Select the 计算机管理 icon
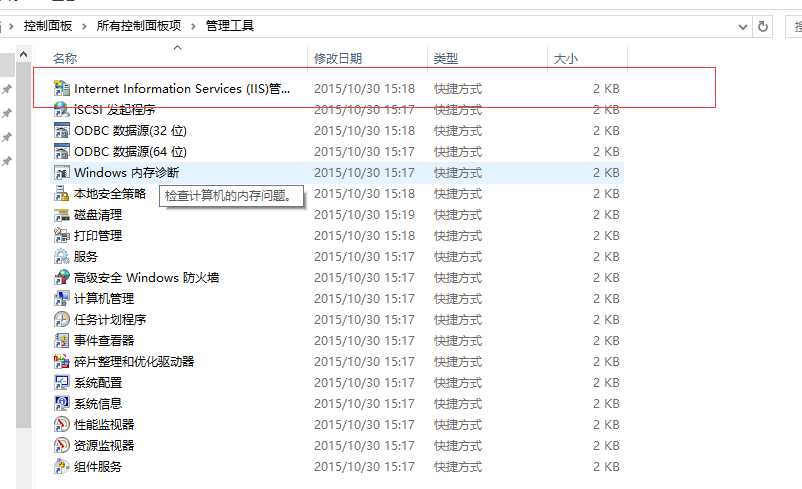Viewport: 802px width, 489px height. point(61,298)
